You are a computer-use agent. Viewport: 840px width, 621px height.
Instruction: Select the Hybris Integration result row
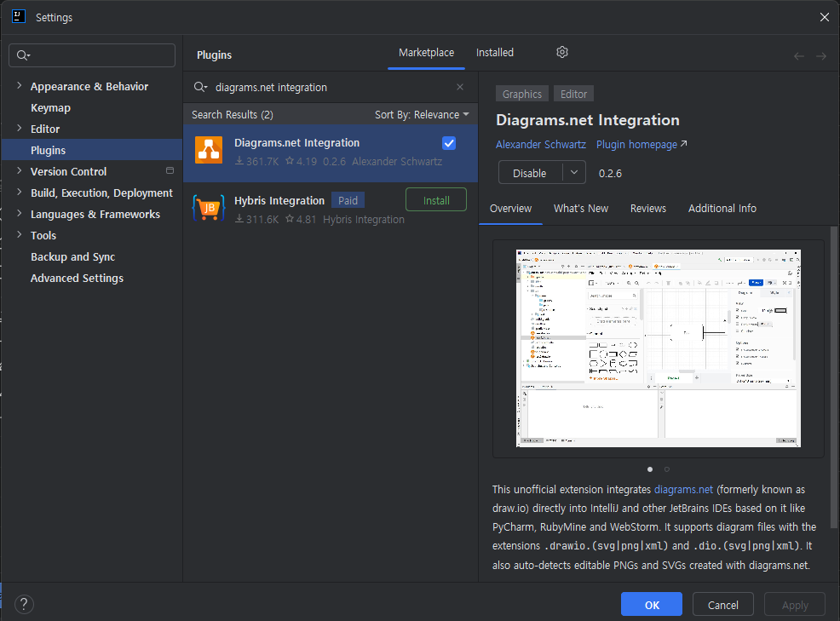(x=330, y=209)
